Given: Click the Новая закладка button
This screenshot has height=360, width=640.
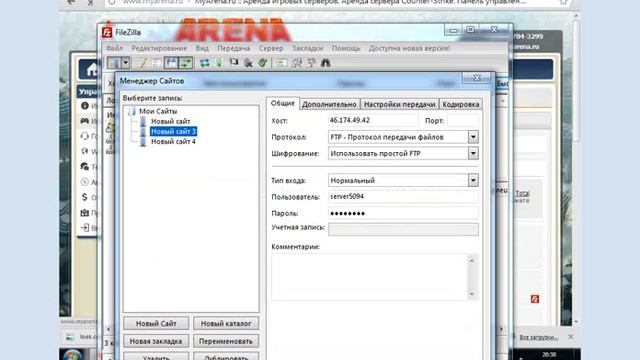Looking at the screenshot, I should coord(156,341).
